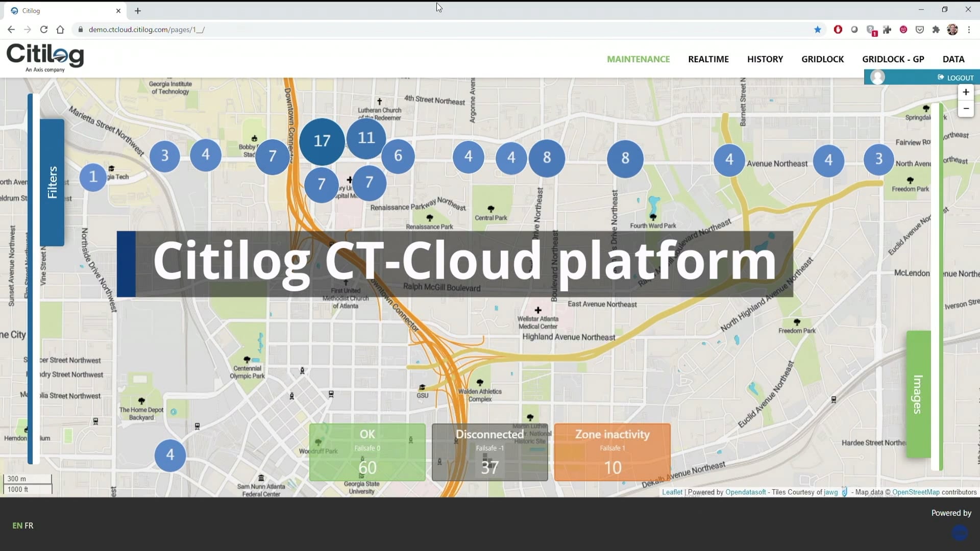Select the cluster marker labeled 17
The width and height of the screenshot is (980, 551).
pyautogui.click(x=322, y=141)
